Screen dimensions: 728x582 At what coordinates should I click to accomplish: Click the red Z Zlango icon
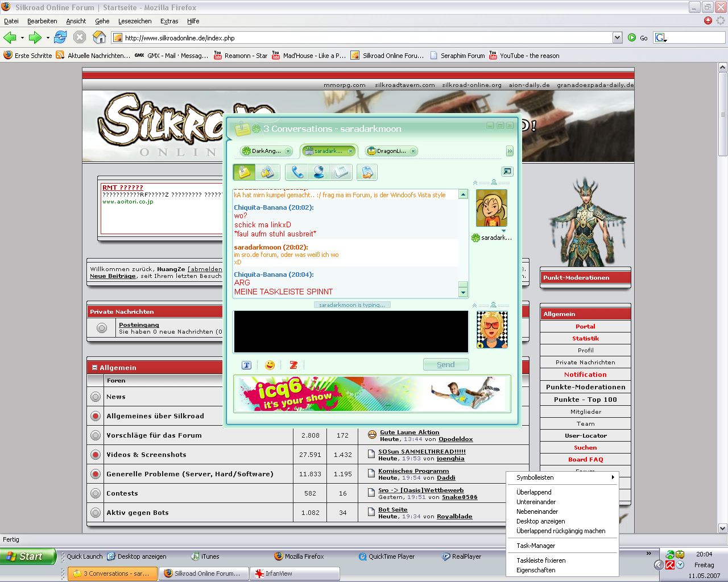click(x=293, y=365)
